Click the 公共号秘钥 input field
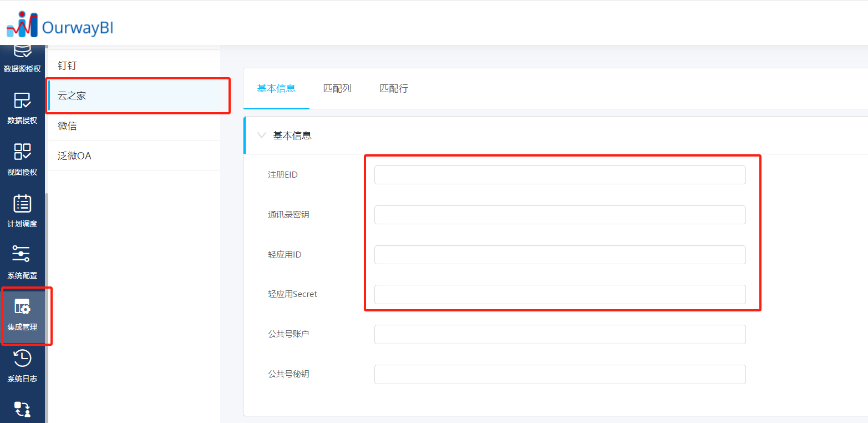The height and width of the screenshot is (423, 868). point(560,374)
